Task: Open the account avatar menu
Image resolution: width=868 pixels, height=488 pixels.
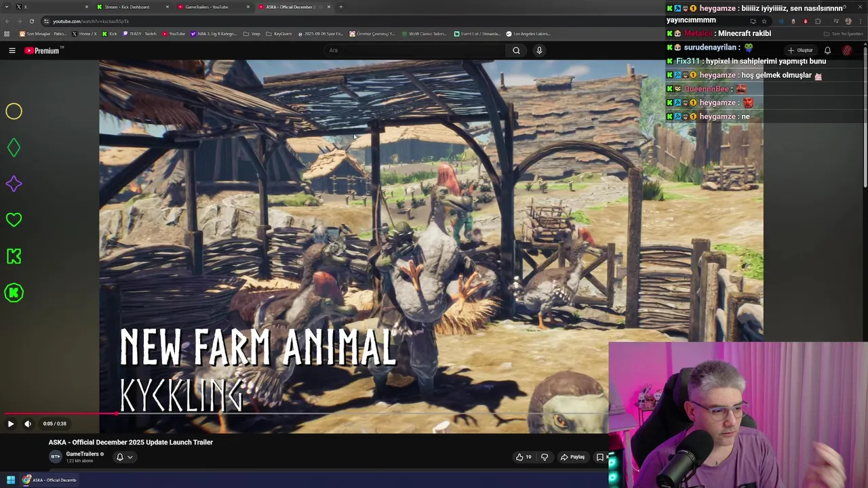Action: 847,50
